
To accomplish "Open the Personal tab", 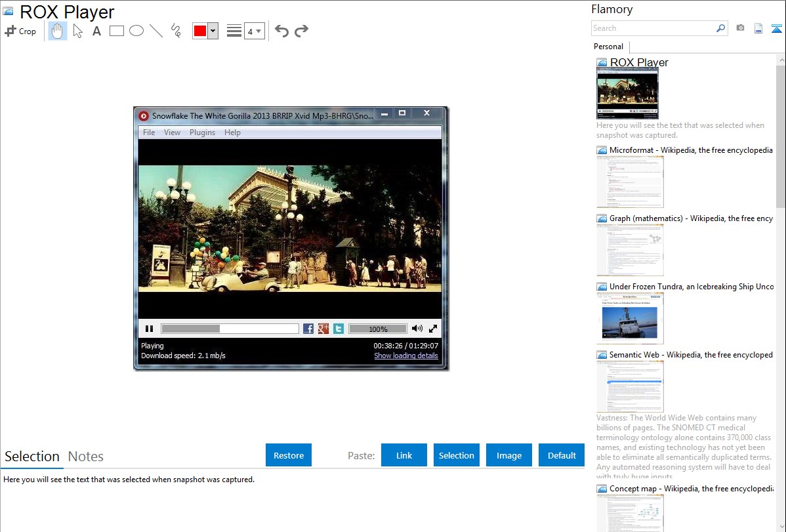I will click(x=608, y=47).
